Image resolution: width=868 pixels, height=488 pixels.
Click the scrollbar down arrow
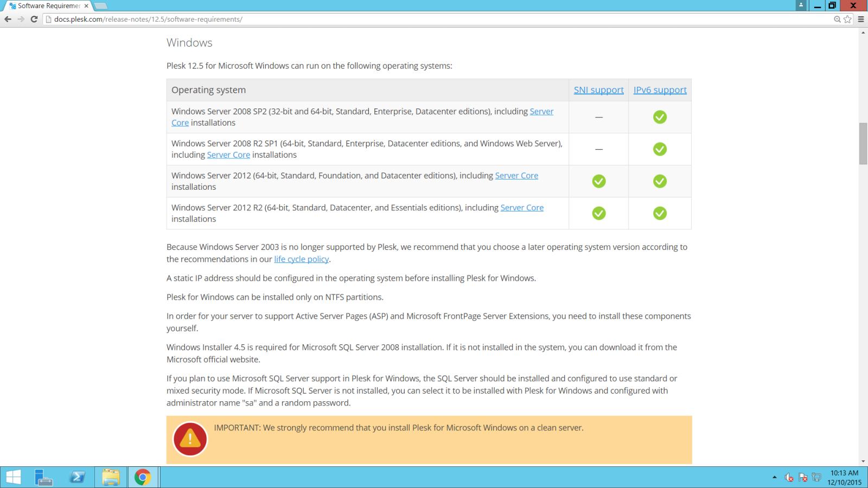(863, 461)
